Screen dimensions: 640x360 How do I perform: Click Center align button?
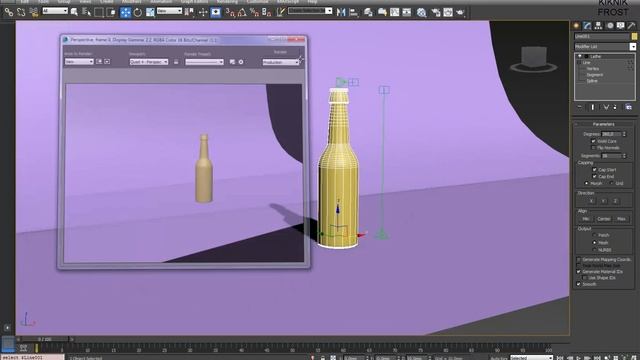point(604,219)
